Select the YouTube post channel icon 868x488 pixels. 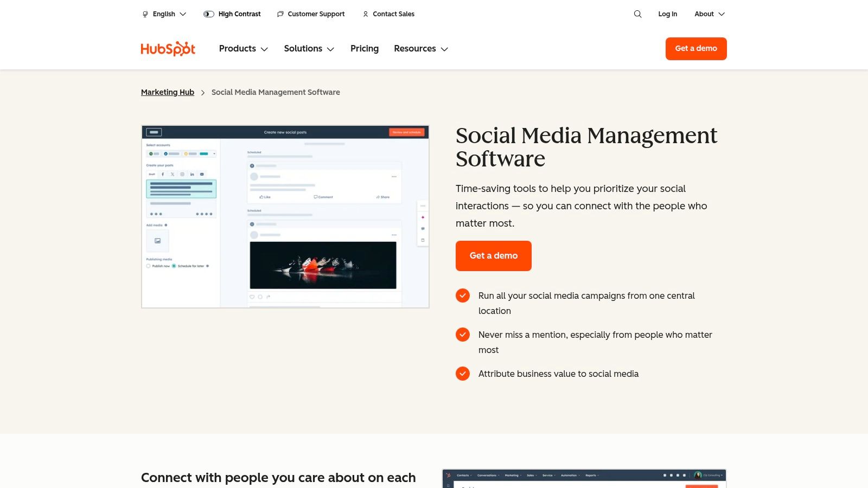click(202, 174)
